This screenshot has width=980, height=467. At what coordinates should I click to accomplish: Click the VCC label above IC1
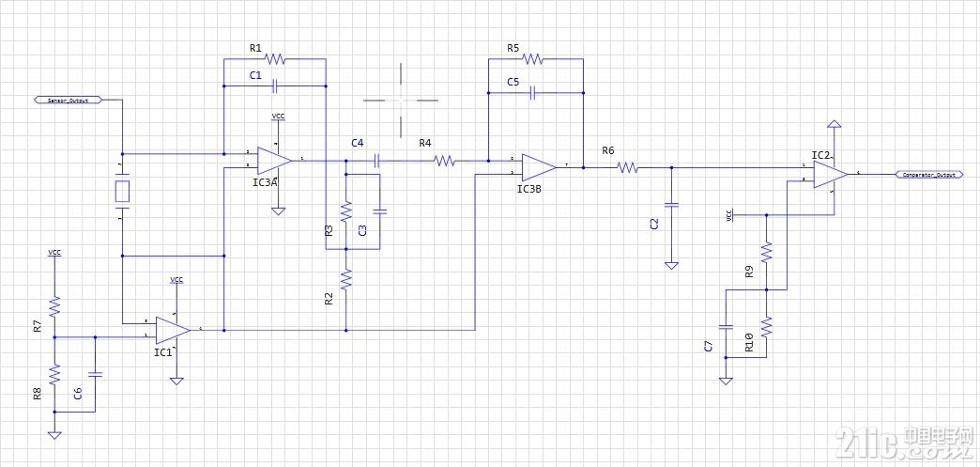point(176,279)
